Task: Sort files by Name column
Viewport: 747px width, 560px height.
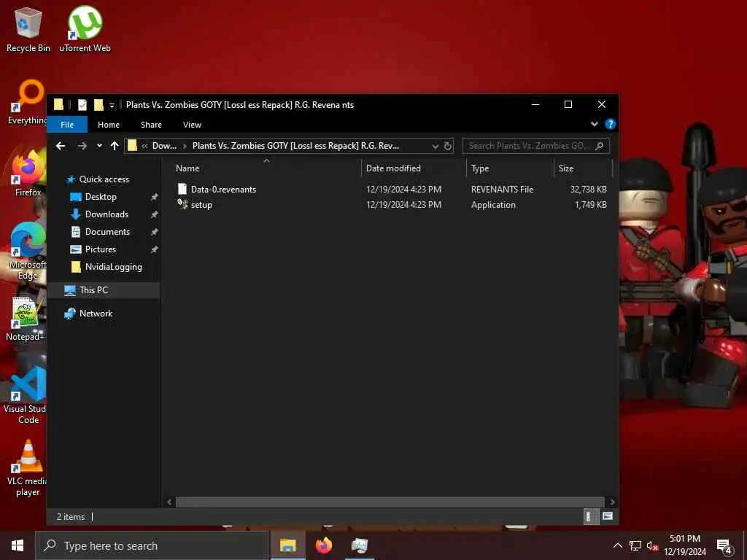Action: point(187,168)
